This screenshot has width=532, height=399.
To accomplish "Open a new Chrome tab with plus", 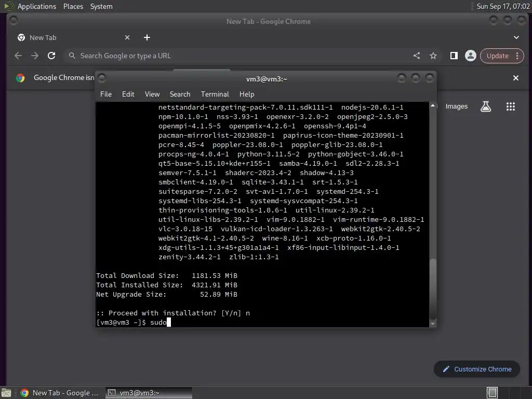I will [147, 37].
